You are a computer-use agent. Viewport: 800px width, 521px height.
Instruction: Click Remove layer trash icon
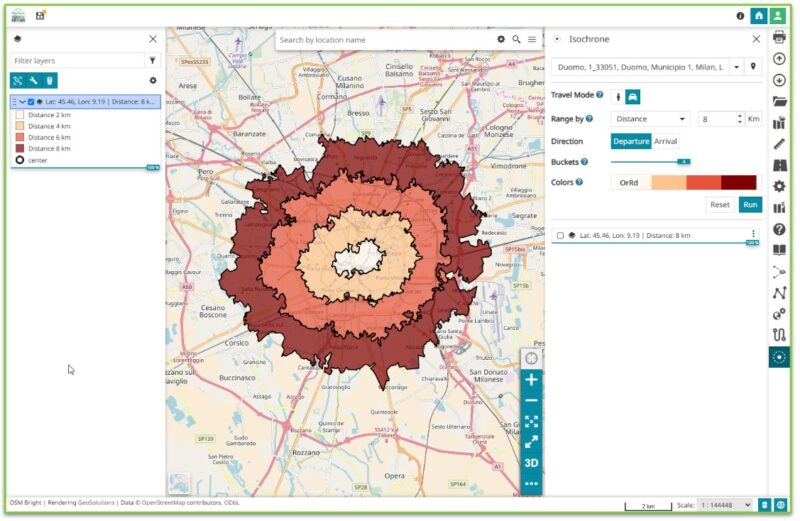click(x=49, y=81)
